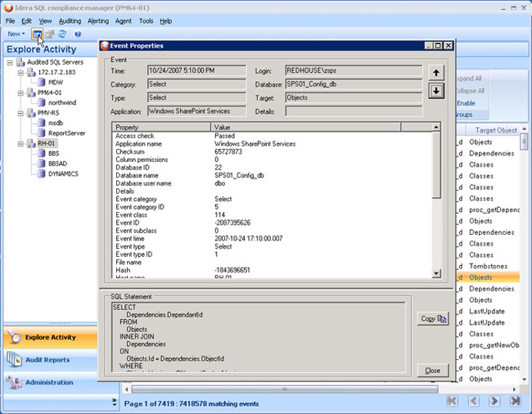
Task: Collapse the PM64-01 server node
Action: click(20, 93)
